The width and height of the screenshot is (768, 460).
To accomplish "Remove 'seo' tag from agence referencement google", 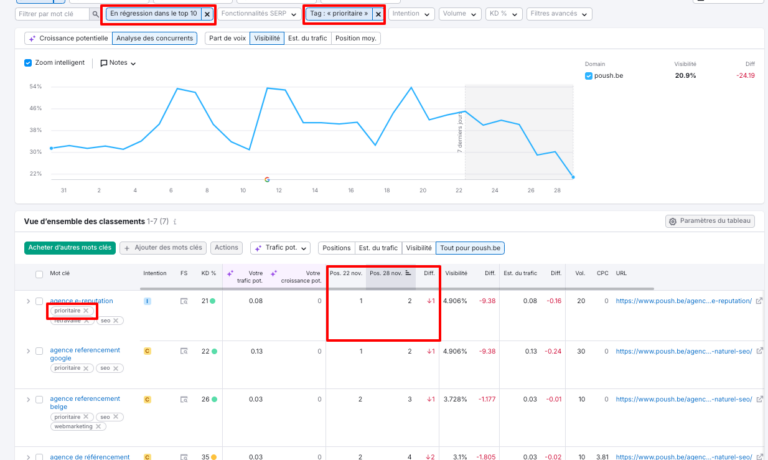I will click(x=117, y=368).
